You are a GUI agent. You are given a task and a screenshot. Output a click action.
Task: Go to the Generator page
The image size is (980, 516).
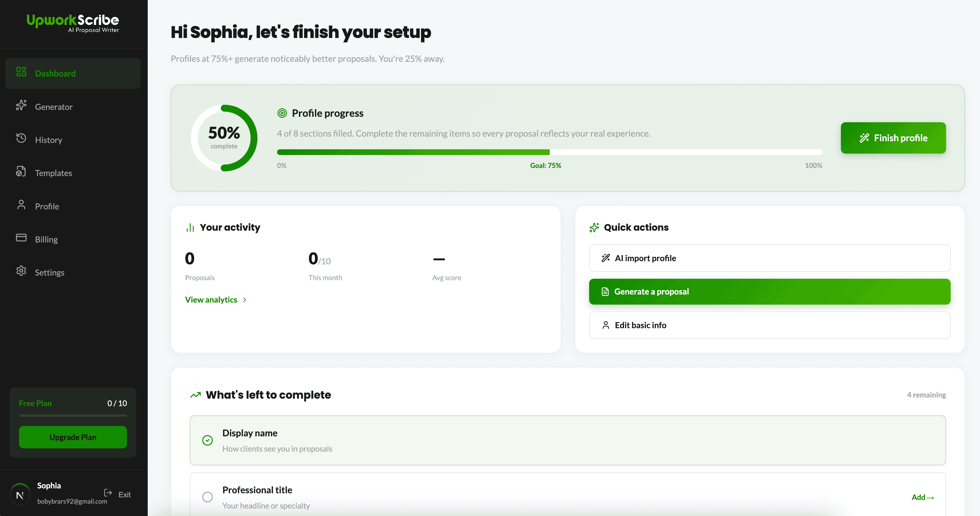click(x=73, y=107)
